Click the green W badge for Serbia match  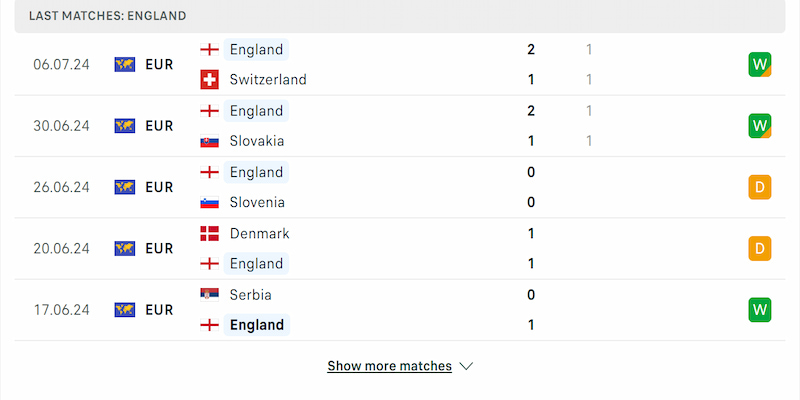coord(760,310)
